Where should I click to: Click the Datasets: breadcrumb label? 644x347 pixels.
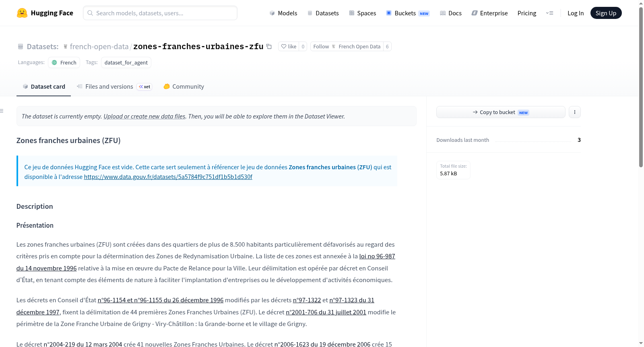coord(43,47)
